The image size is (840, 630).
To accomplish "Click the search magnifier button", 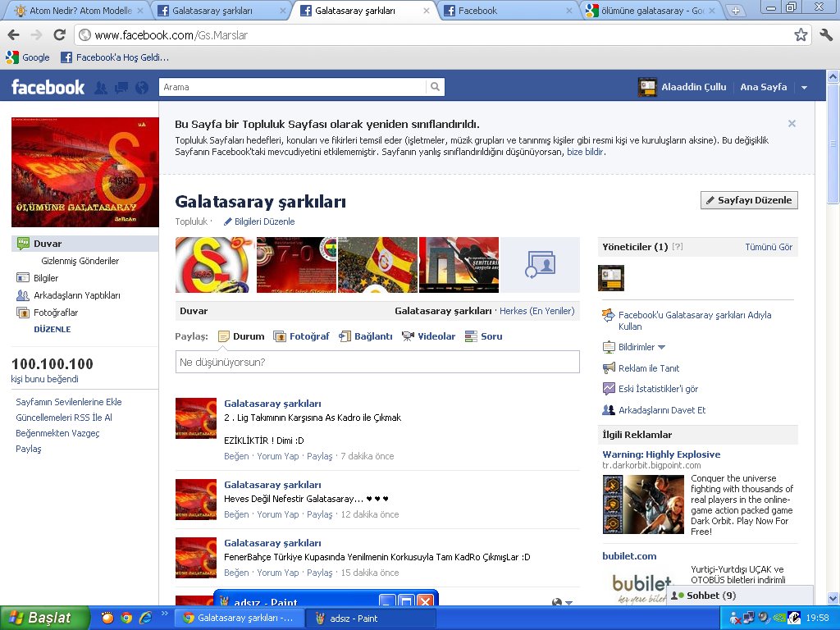I will pyautogui.click(x=435, y=87).
